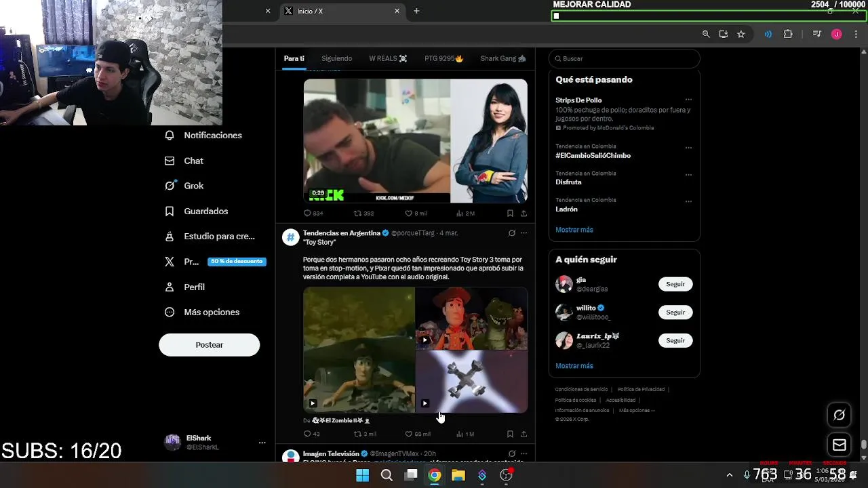Open the new browser tab plus button
The height and width of the screenshot is (488, 868).
pyautogui.click(x=416, y=11)
